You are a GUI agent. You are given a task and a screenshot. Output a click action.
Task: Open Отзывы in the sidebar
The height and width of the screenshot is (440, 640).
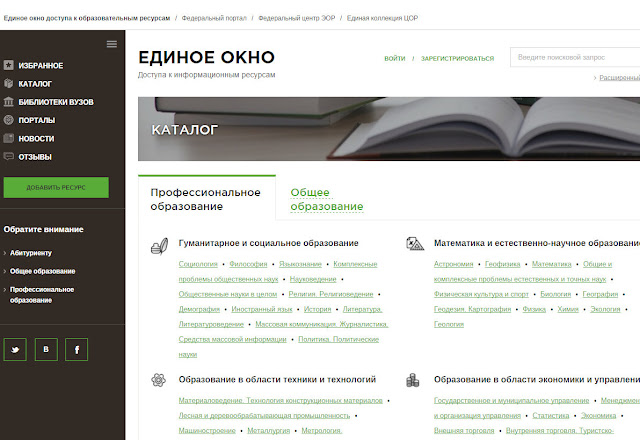pos(35,157)
